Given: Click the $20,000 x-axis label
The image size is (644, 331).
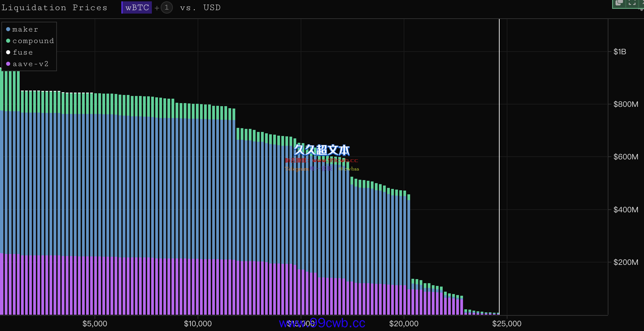Looking at the screenshot, I should [x=404, y=324].
